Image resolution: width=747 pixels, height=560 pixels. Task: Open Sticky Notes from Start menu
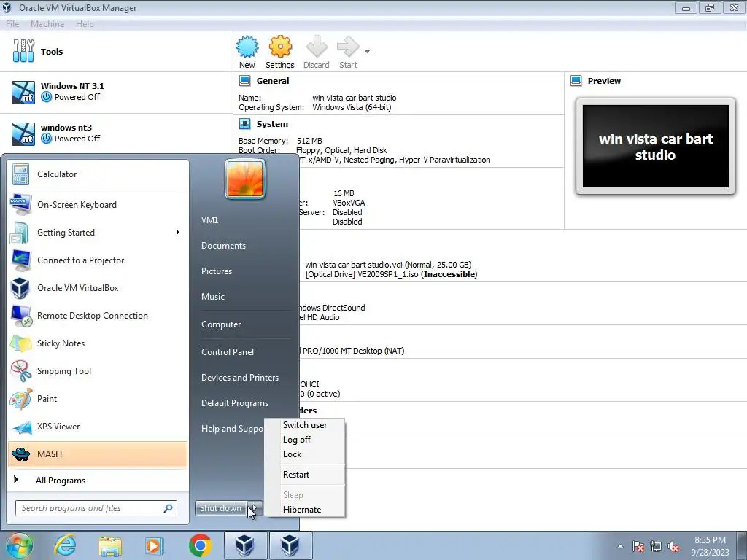click(98, 343)
